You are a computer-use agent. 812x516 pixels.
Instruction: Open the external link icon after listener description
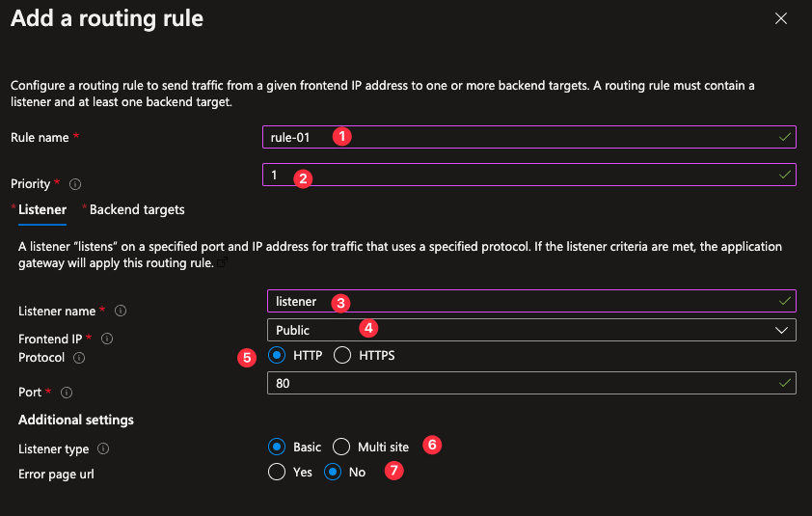tap(223, 262)
